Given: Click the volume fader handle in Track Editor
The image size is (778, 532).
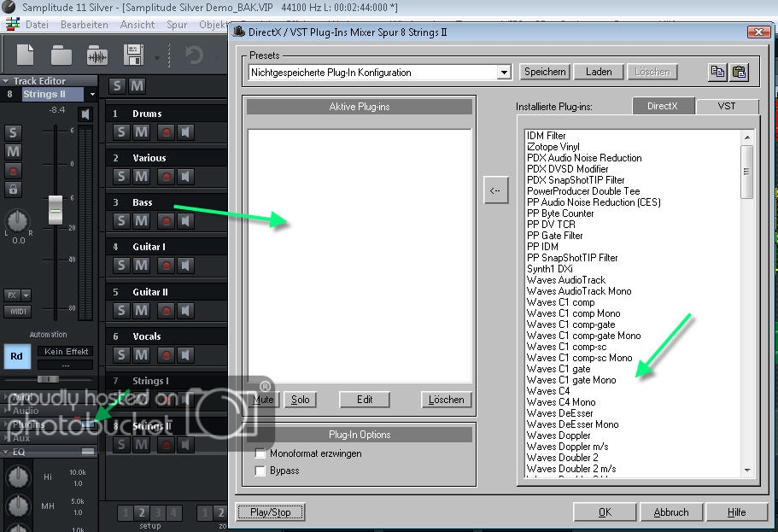Looking at the screenshot, I should pyautogui.click(x=55, y=210).
